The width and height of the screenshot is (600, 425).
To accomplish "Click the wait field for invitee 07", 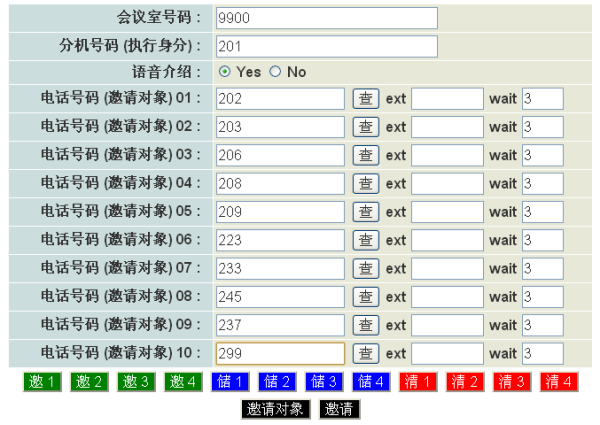I will [x=542, y=269].
